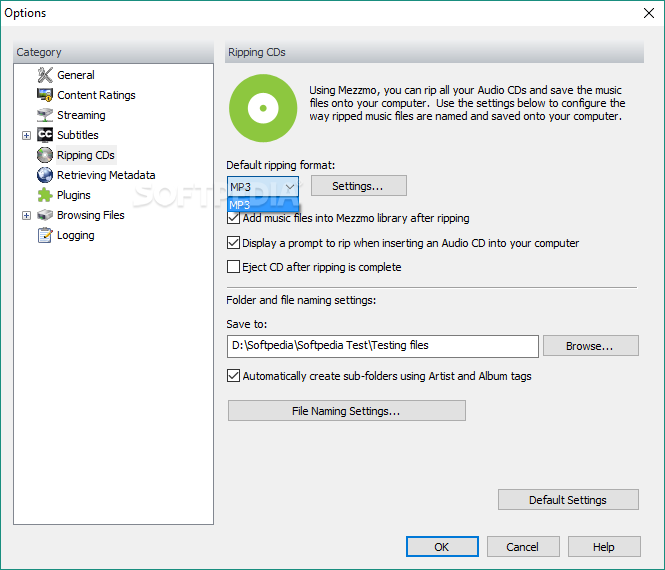
Task: Open the Plugins category
Action: (74, 195)
